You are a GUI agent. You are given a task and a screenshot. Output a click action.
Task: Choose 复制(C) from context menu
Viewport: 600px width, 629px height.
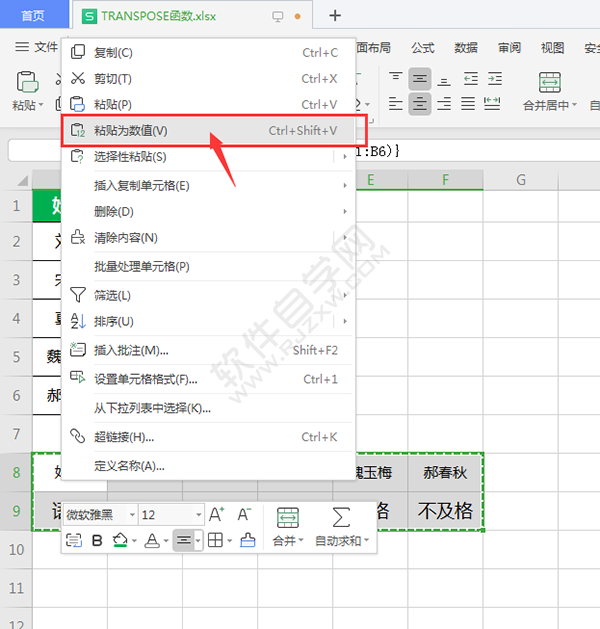click(x=209, y=53)
